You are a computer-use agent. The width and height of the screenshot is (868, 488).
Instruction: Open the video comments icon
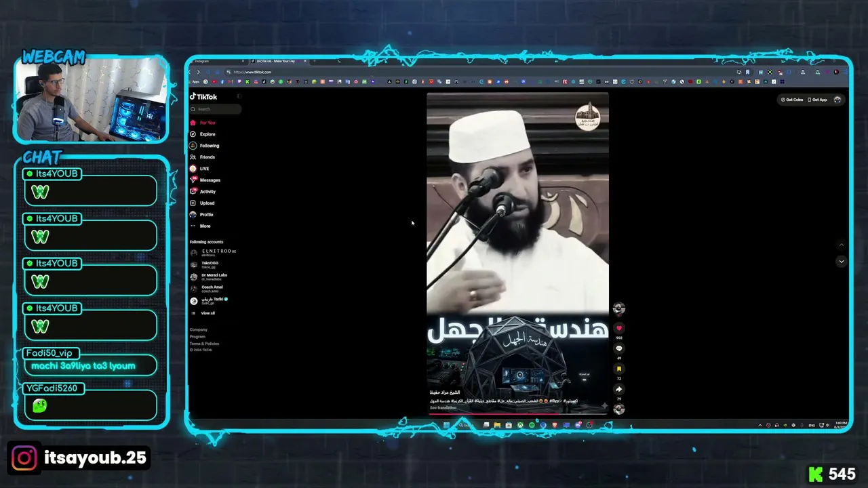point(618,348)
